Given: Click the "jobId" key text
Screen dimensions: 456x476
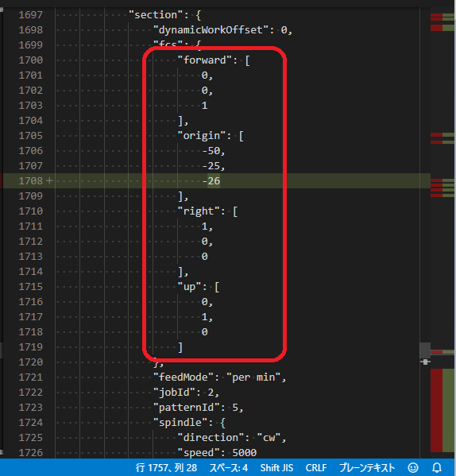Looking at the screenshot, I should pos(175,393).
